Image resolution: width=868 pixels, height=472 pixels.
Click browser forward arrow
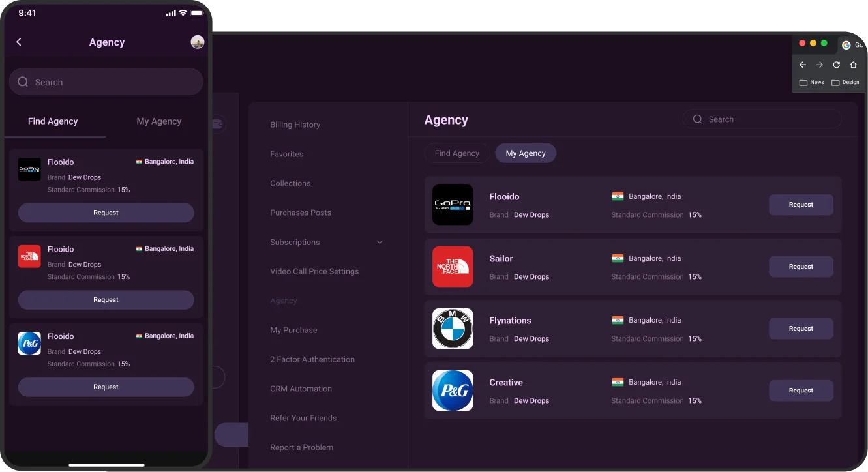[820, 65]
